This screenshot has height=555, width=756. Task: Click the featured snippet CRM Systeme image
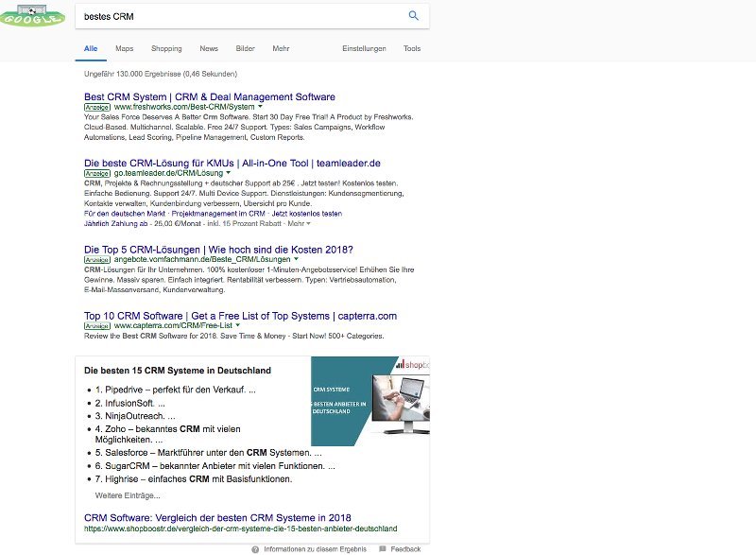point(370,401)
